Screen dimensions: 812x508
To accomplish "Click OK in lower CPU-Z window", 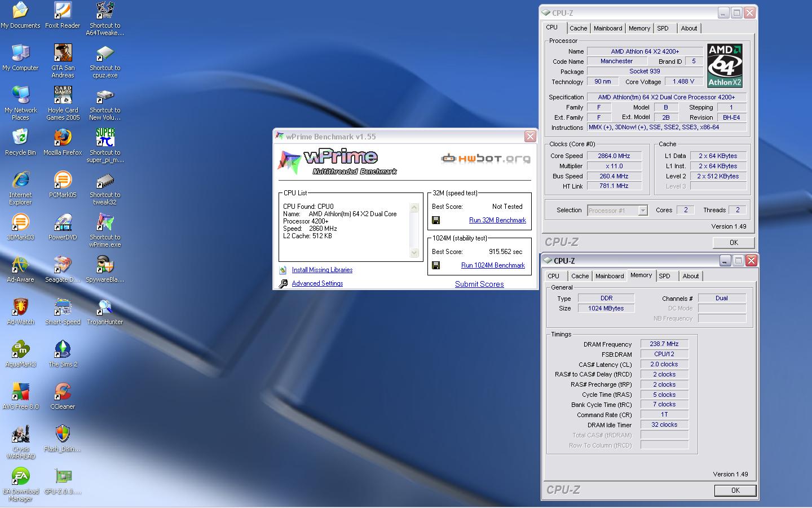I will pos(735,491).
